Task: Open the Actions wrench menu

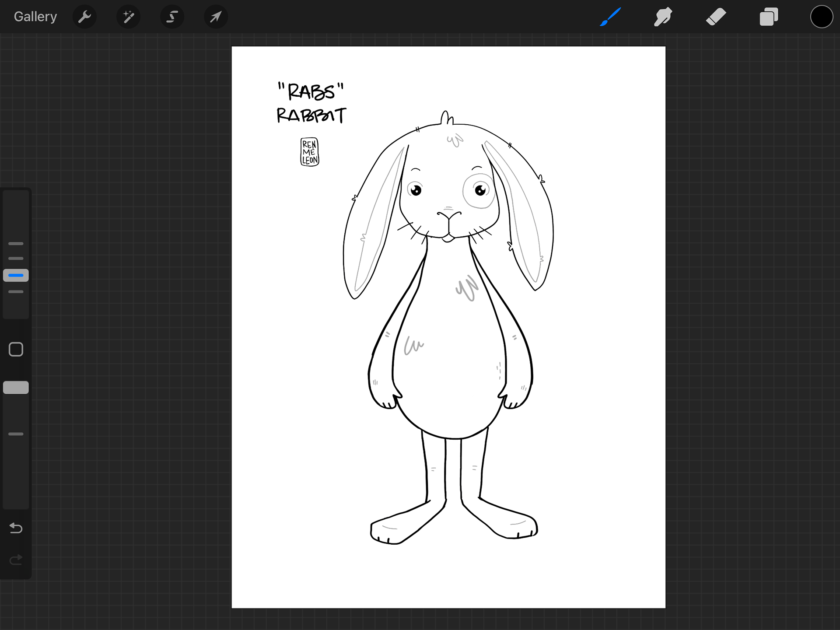Action: pos(84,17)
